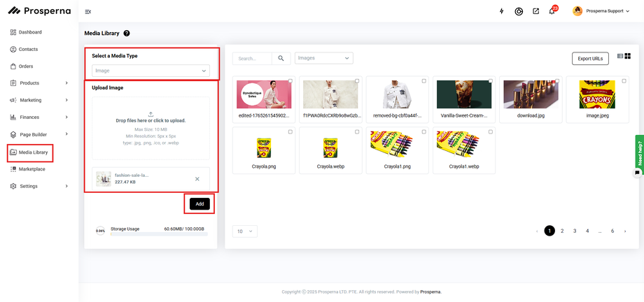Check the removed-bg-cbf0a44f image checkbox
Viewport: 644px width, 302px height.
(x=423, y=81)
